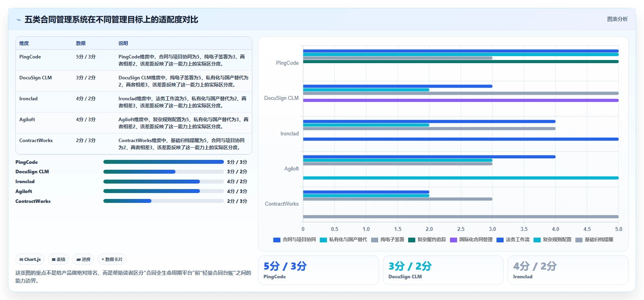This screenshot has height=300, width=644.
Task: Click the PingCode description text in the table
Action: pyautogui.click(x=182, y=60)
